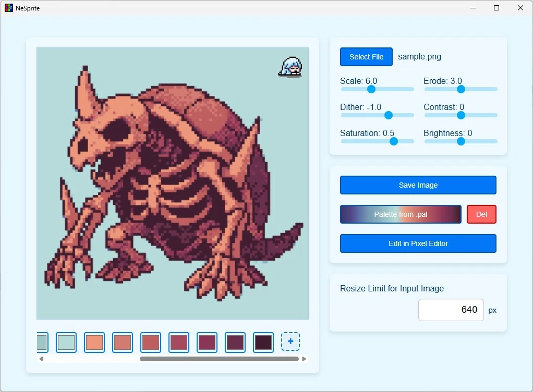This screenshot has height=392, width=533.
Task: Click the Scale slider handle
Action: pyautogui.click(x=371, y=89)
